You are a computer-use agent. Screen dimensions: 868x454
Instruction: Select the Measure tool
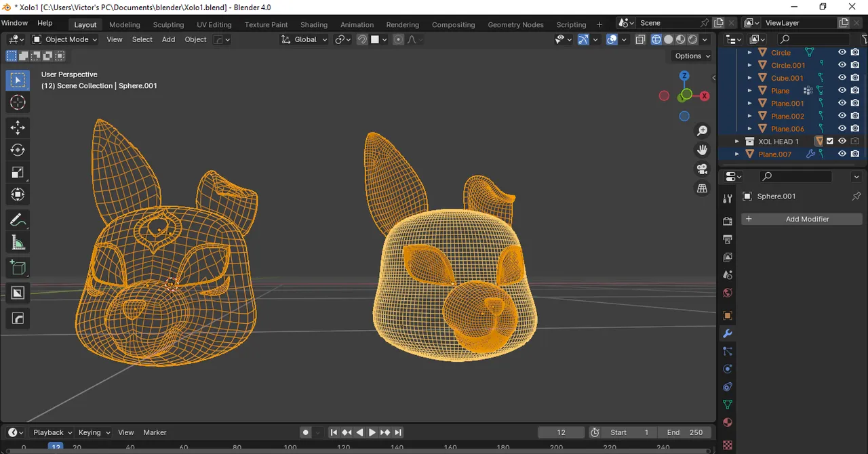18,243
